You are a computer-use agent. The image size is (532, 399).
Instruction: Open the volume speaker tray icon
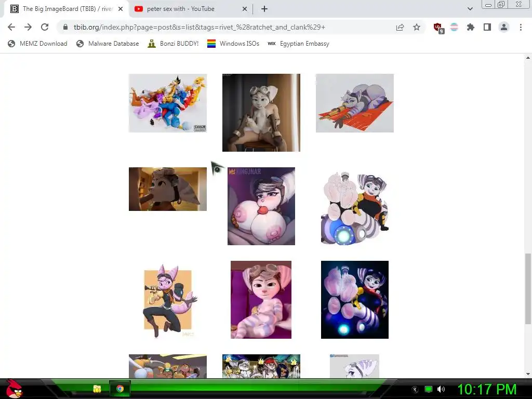[441, 389]
